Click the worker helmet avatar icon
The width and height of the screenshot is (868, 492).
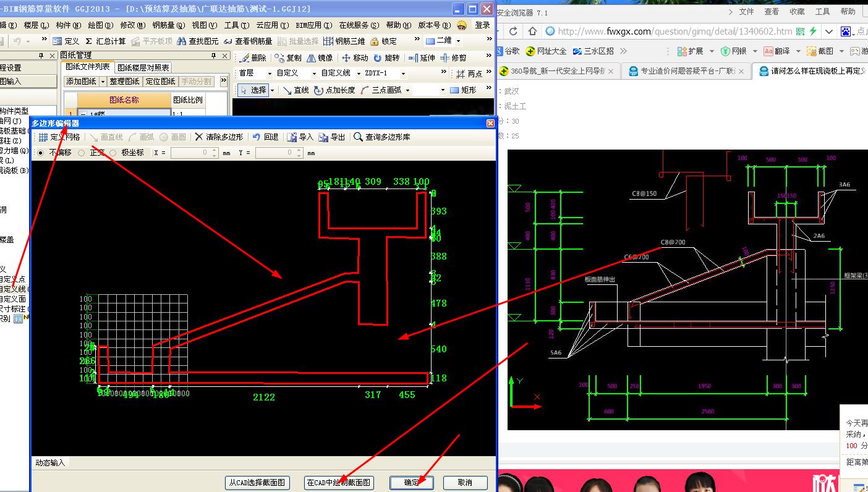pos(461,25)
